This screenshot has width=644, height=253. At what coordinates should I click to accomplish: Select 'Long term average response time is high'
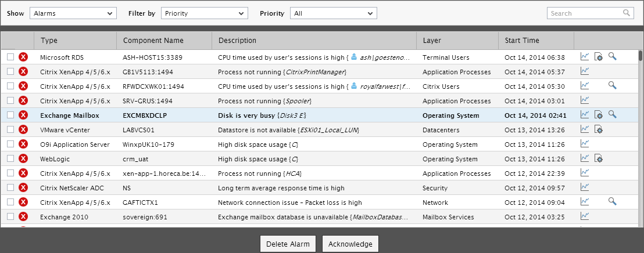[281, 188]
